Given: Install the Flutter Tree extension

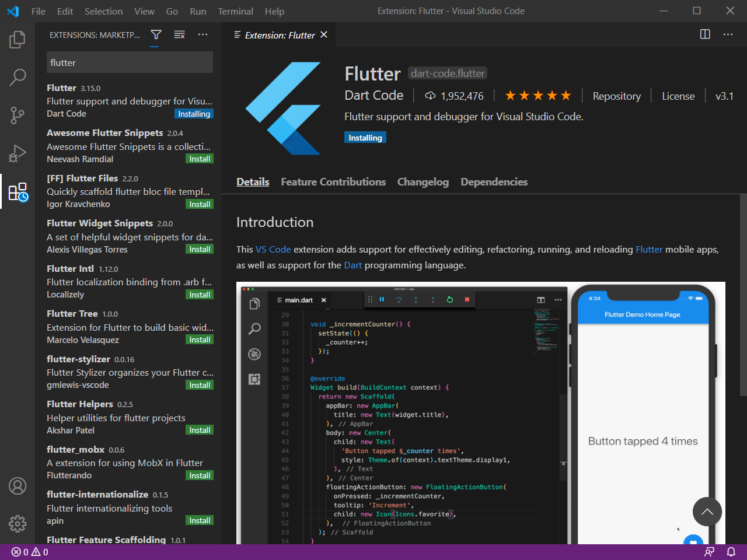Looking at the screenshot, I should pos(200,339).
